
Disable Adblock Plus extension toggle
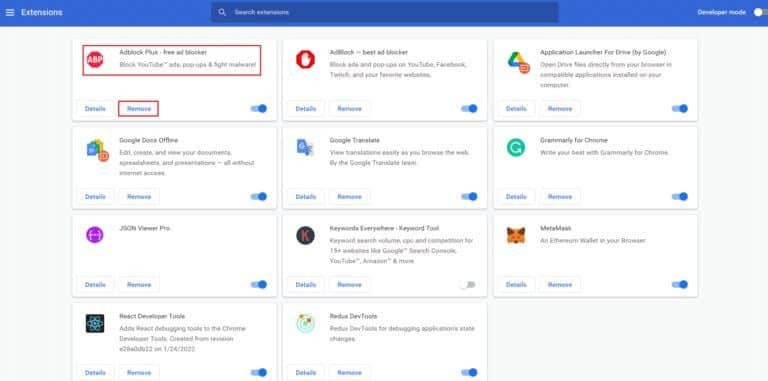(259, 109)
